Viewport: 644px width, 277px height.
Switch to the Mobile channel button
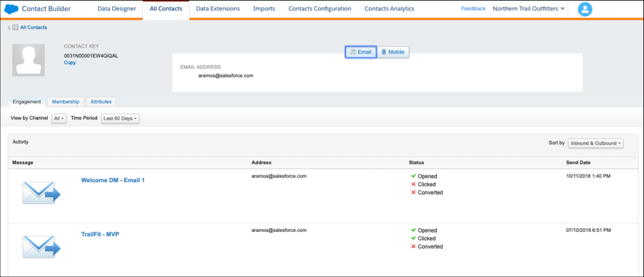[393, 52]
